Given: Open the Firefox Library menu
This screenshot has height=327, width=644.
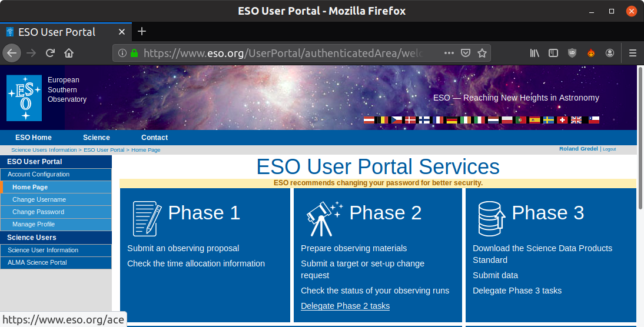Looking at the screenshot, I should click(x=535, y=53).
